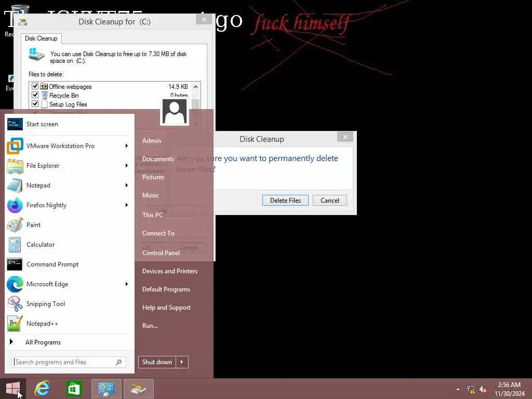Open Paint icon
532x399 pixels.
click(15, 225)
